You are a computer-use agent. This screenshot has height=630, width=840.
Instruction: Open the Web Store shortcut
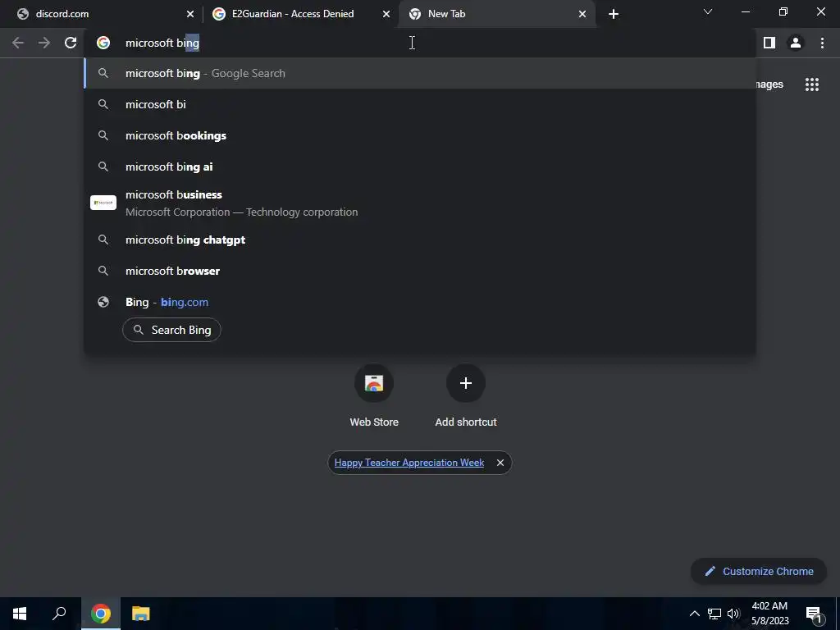[x=374, y=395]
